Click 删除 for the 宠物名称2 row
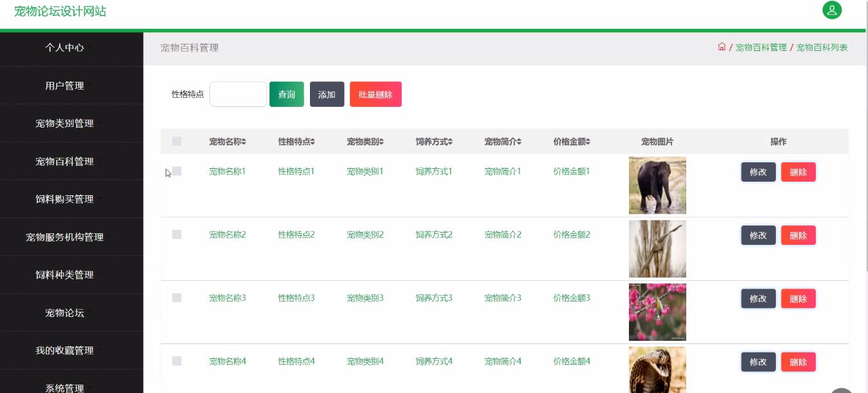 pyautogui.click(x=798, y=235)
